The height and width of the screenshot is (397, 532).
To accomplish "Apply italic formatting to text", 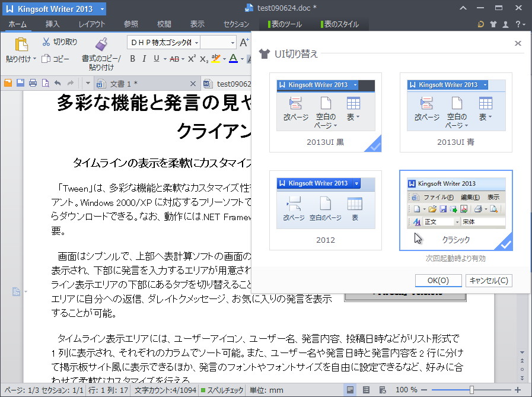I will pos(144,59).
